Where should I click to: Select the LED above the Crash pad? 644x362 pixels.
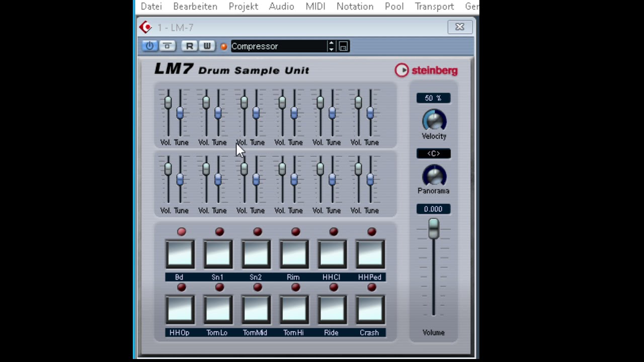[372, 287]
